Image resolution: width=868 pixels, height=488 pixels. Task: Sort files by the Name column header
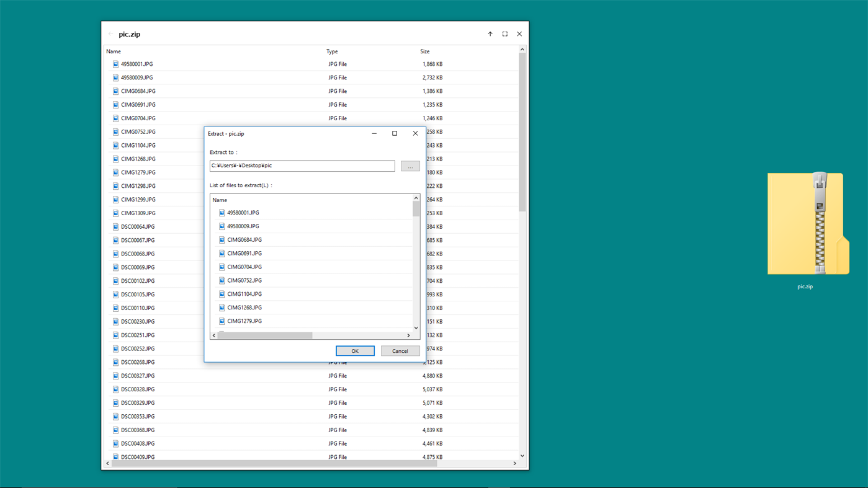114,51
